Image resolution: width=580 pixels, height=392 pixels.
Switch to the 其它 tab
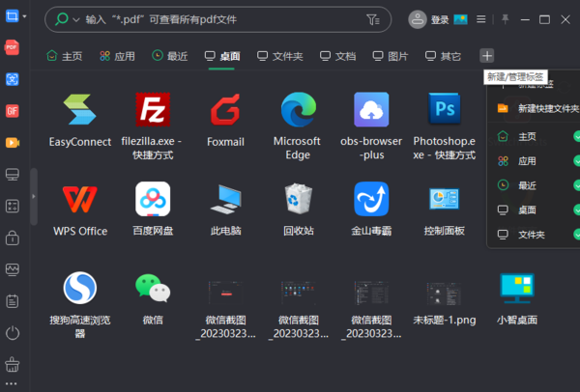[443, 56]
